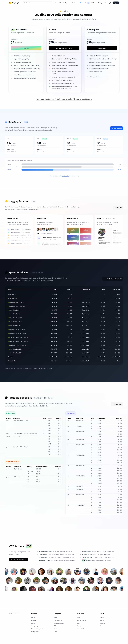Click the Get PRO gradient button
The image size is (128, 644).
[26, 48]
